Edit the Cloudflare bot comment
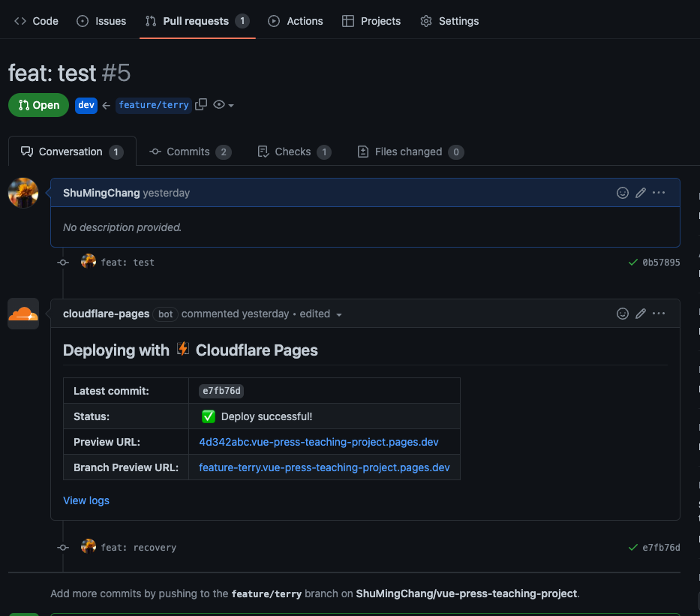Image resolution: width=700 pixels, height=616 pixels. (641, 314)
